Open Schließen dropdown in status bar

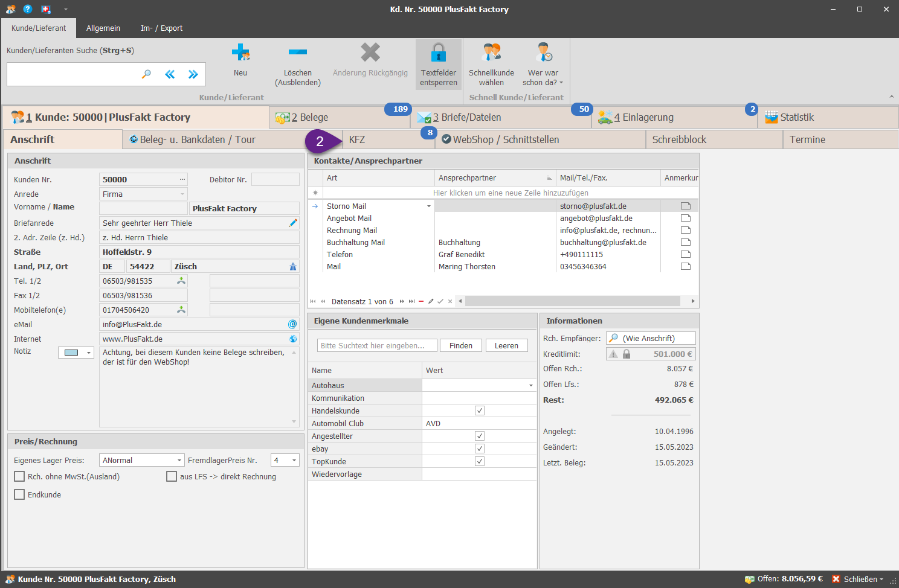[x=881, y=579]
